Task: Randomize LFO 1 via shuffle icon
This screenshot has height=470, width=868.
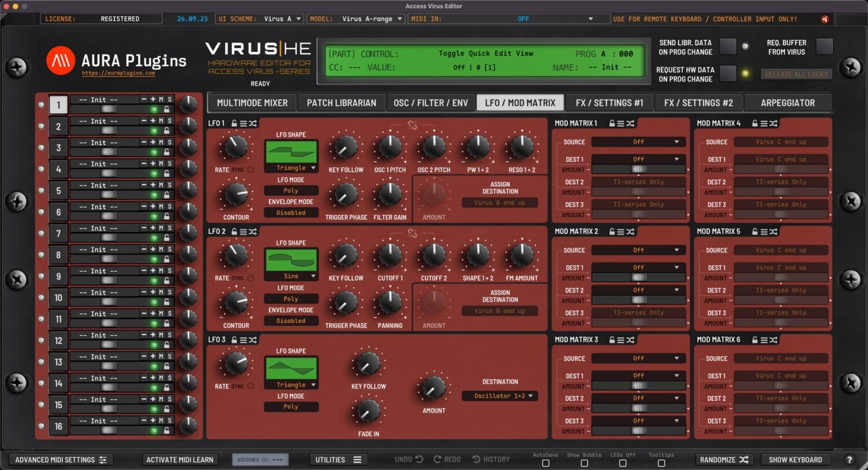Action: [x=253, y=123]
